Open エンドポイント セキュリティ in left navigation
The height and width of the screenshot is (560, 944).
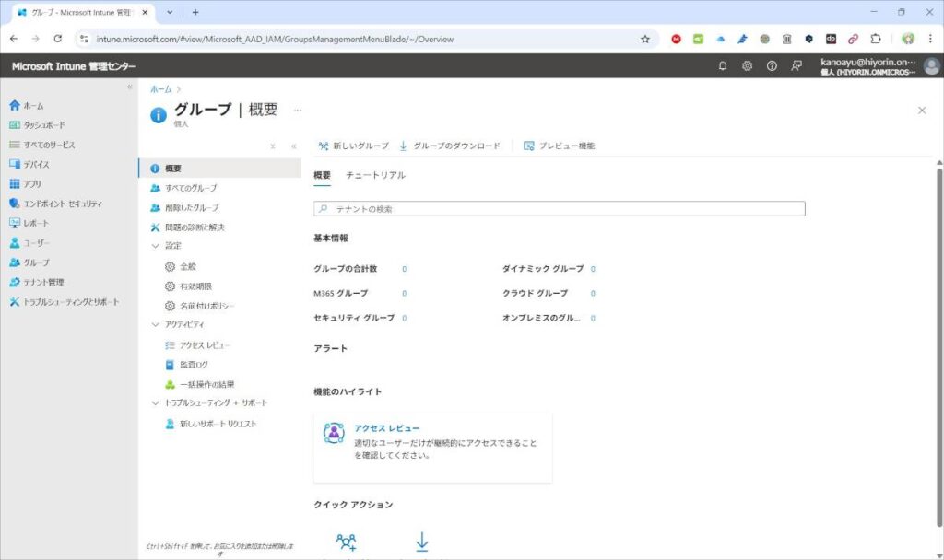(x=56, y=204)
